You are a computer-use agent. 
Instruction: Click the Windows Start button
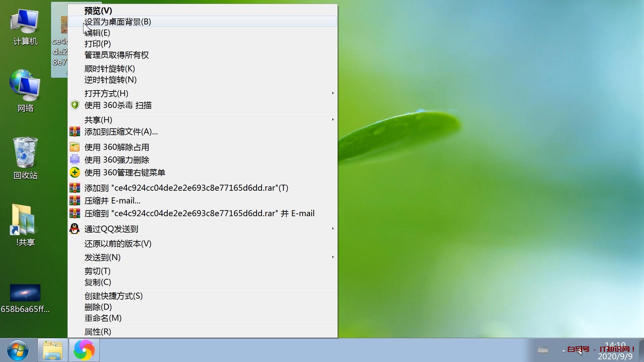pos(17,350)
